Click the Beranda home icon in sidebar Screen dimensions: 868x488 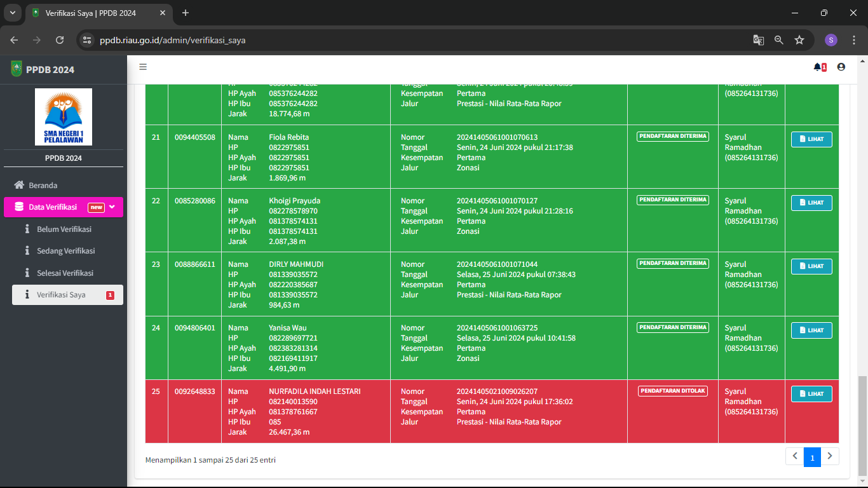[x=19, y=185]
